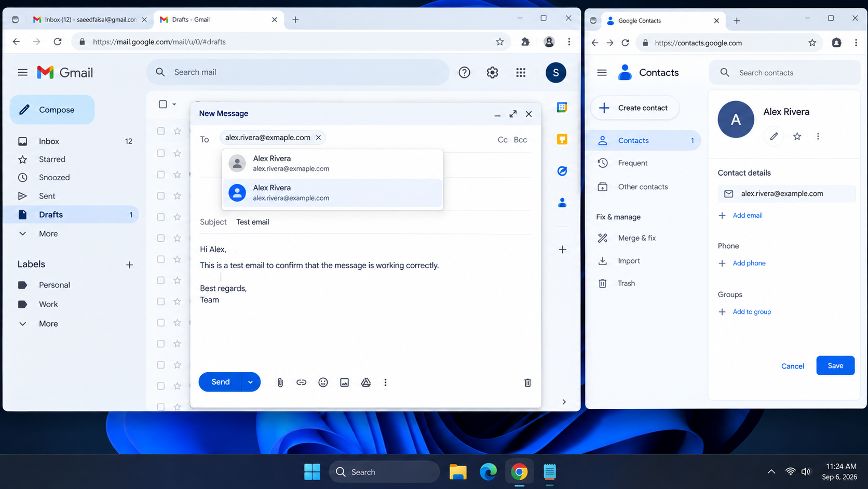Focus the Search contacts field
The width and height of the screenshot is (868, 489).
tap(784, 73)
